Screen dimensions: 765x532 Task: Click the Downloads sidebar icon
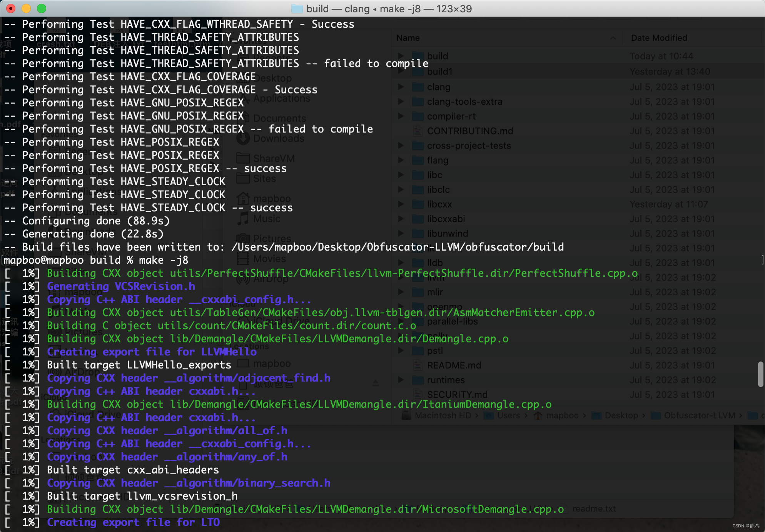pyautogui.click(x=243, y=139)
